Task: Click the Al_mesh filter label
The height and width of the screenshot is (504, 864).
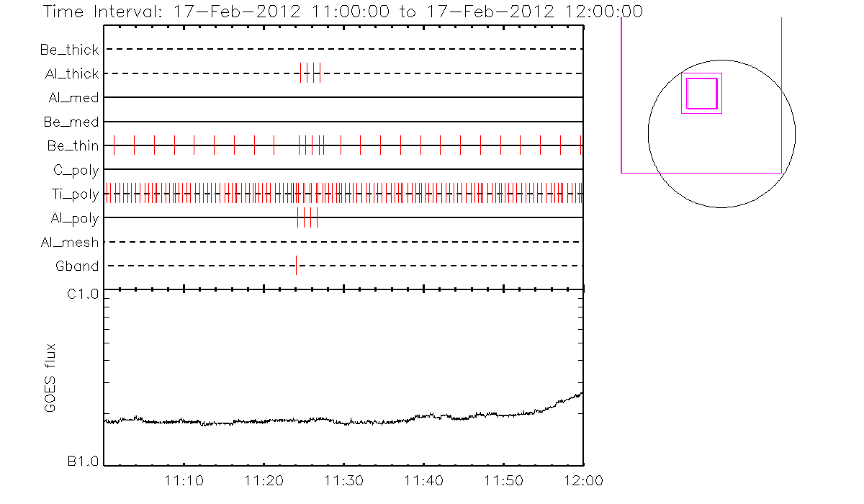Action: tap(70, 242)
